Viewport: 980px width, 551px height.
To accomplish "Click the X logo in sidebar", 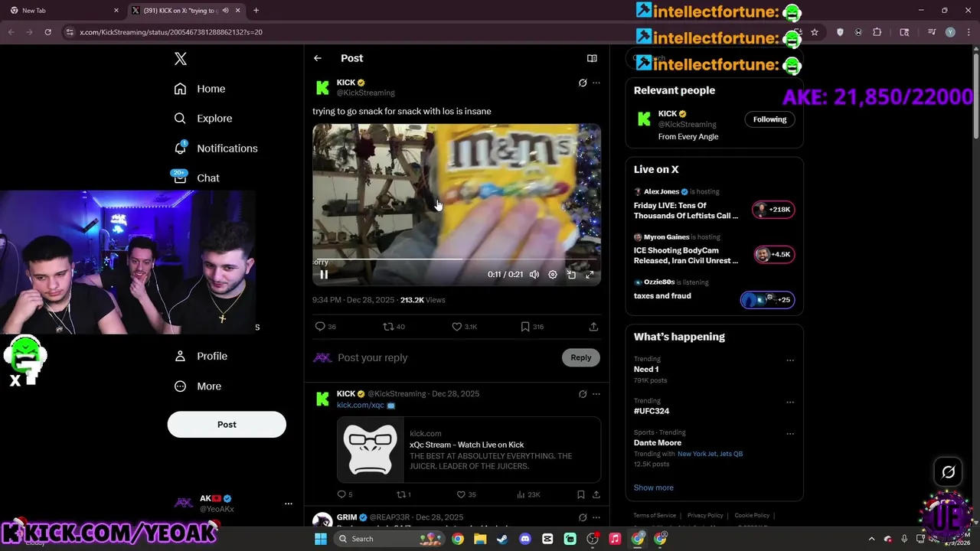I will [x=181, y=59].
